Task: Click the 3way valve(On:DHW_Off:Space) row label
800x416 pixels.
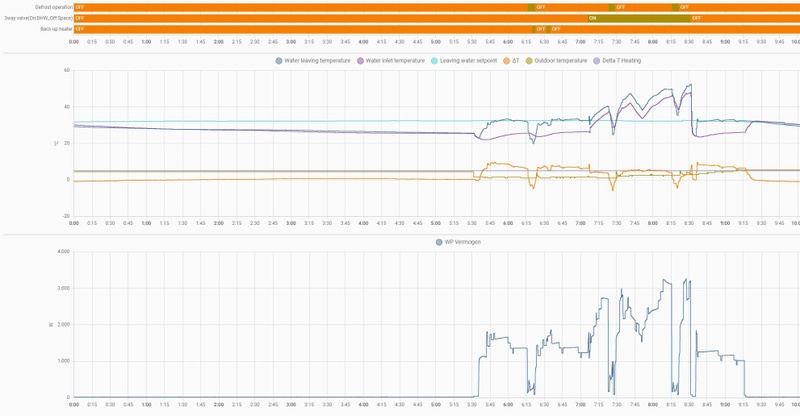Action: click(38, 18)
